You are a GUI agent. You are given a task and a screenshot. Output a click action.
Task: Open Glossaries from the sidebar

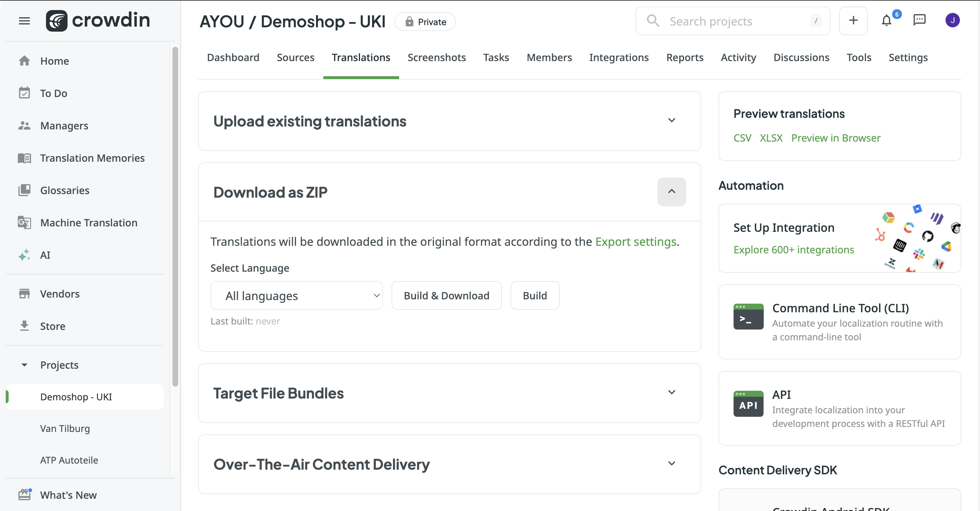pyautogui.click(x=65, y=190)
